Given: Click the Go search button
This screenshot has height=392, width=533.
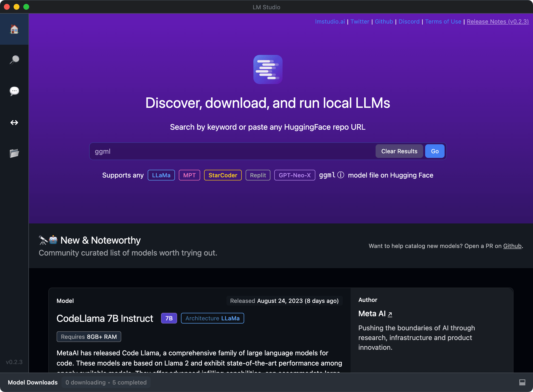Looking at the screenshot, I should 435,151.
